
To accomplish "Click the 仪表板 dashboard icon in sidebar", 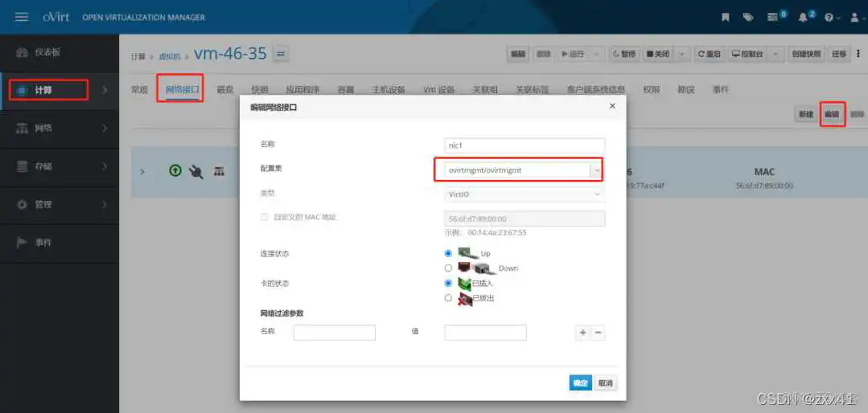I will (22, 52).
